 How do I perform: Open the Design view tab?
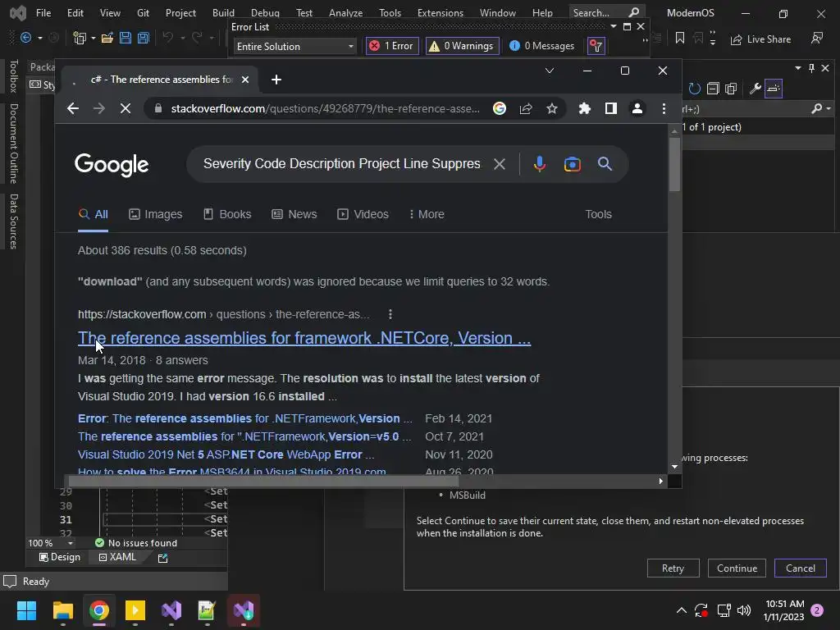[x=59, y=558]
